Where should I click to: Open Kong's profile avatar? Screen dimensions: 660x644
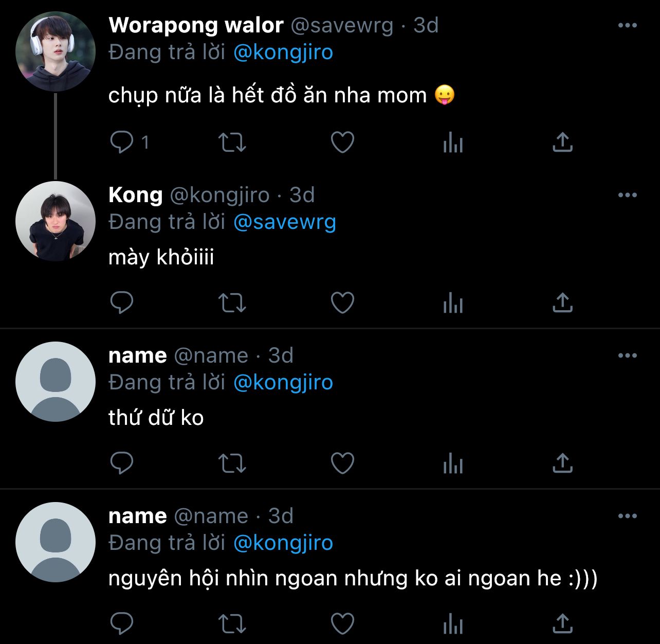coord(56,221)
